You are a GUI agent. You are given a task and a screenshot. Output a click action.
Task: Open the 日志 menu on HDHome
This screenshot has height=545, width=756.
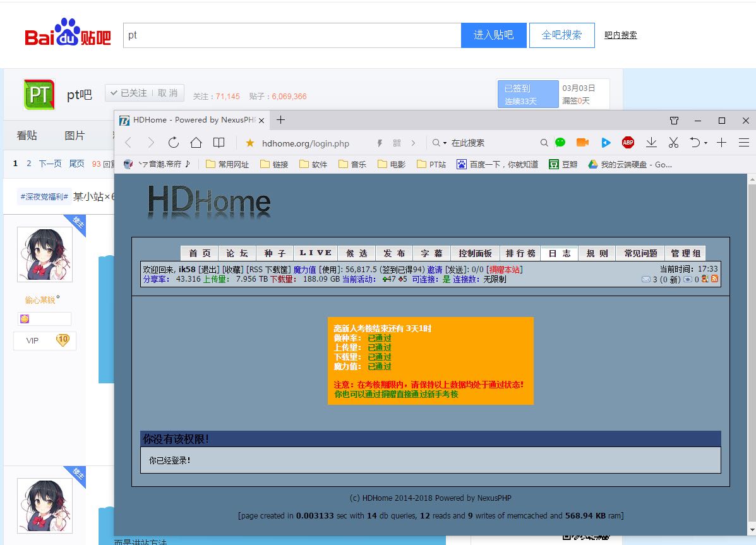click(x=560, y=253)
